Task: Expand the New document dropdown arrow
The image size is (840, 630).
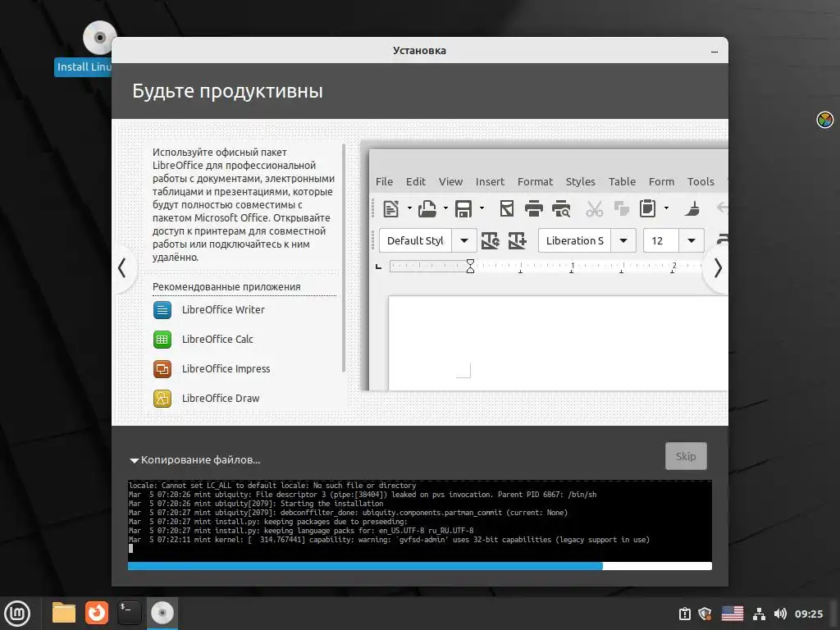Action: coord(409,208)
